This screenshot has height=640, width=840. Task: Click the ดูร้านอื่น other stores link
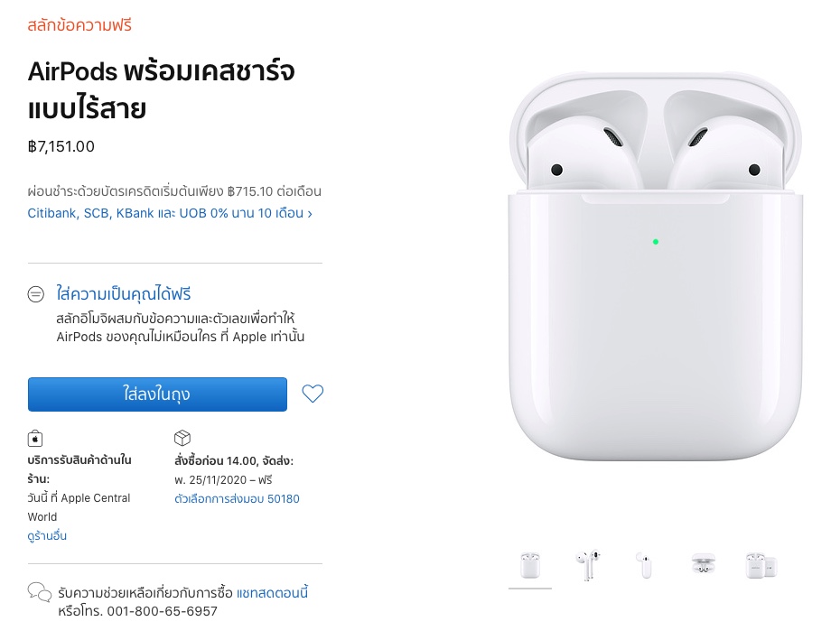pos(47,535)
